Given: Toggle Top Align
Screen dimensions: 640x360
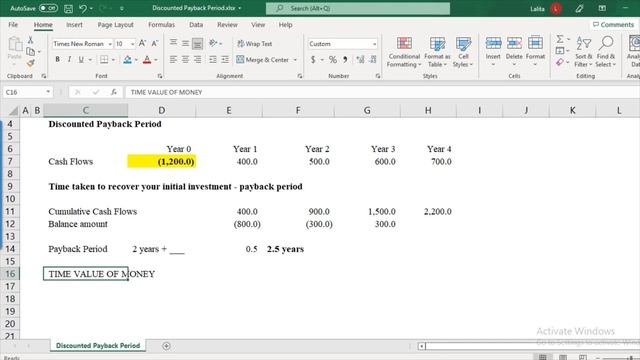Looking at the screenshot, I should click(173, 43).
